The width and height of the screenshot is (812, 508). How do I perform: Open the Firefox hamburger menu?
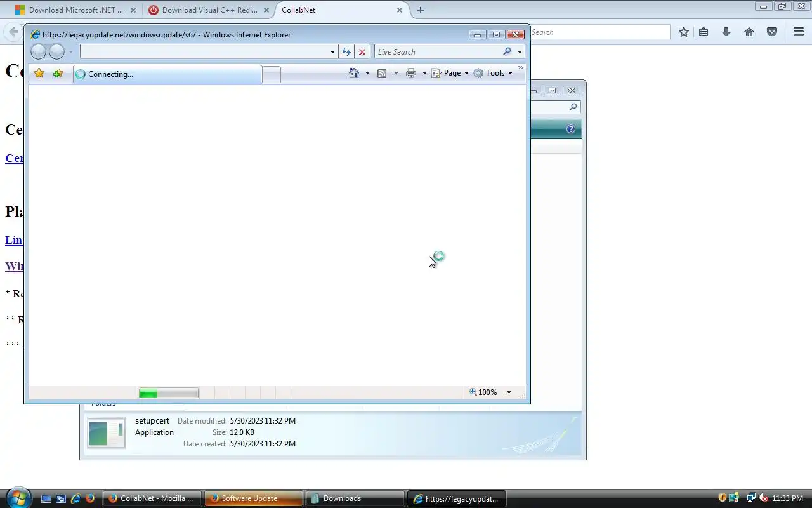pyautogui.click(x=799, y=32)
